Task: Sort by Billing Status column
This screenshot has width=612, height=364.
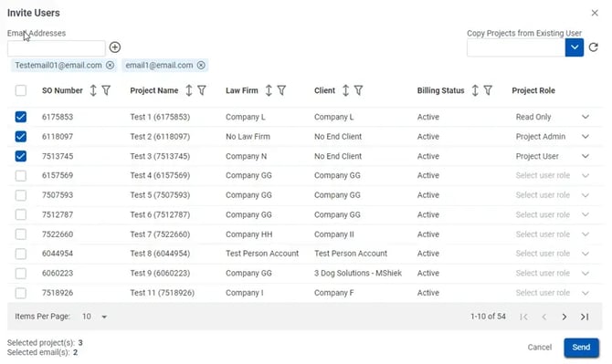Action: [x=475, y=90]
